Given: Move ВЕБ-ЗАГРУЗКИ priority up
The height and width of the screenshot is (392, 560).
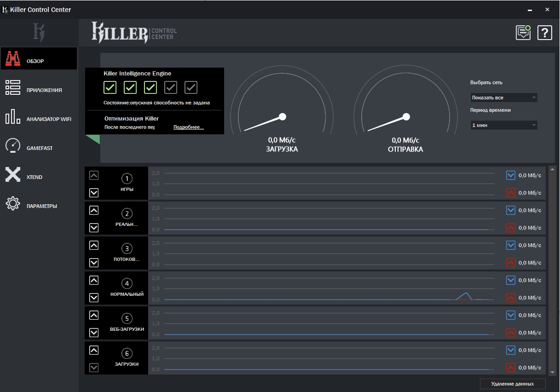Looking at the screenshot, I should pos(94,315).
